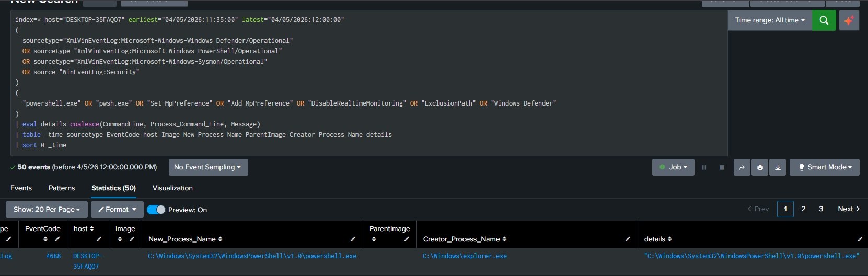Sort by the host column arrows
Viewport: 868px width, 276px height.
[x=91, y=228]
